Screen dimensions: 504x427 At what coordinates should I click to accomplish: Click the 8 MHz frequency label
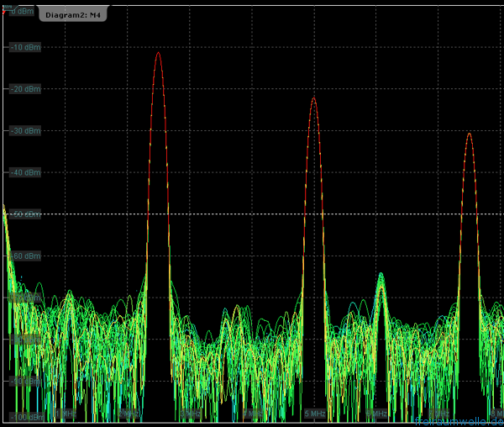click(x=497, y=414)
